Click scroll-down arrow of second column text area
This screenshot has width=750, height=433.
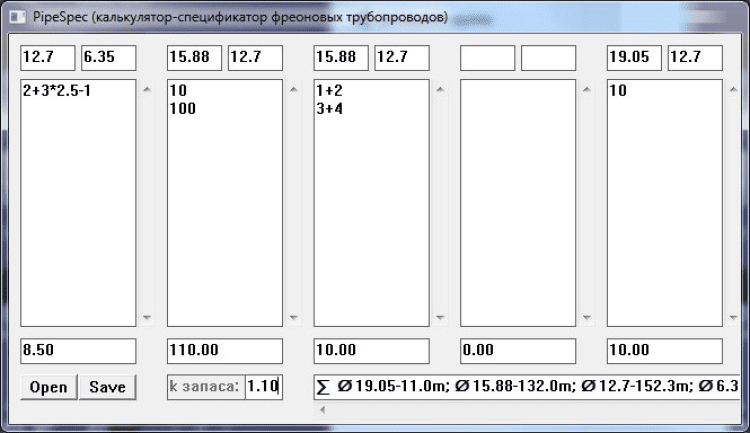pos(294,317)
